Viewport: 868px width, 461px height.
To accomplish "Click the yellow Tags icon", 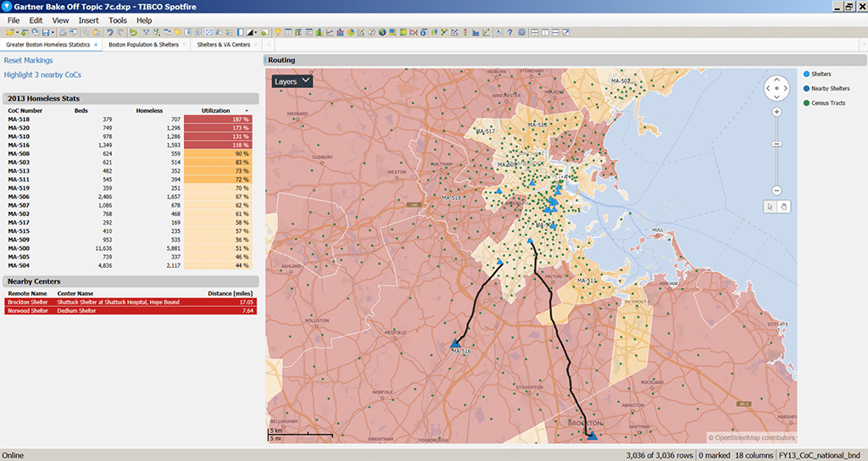I will coord(177,33).
